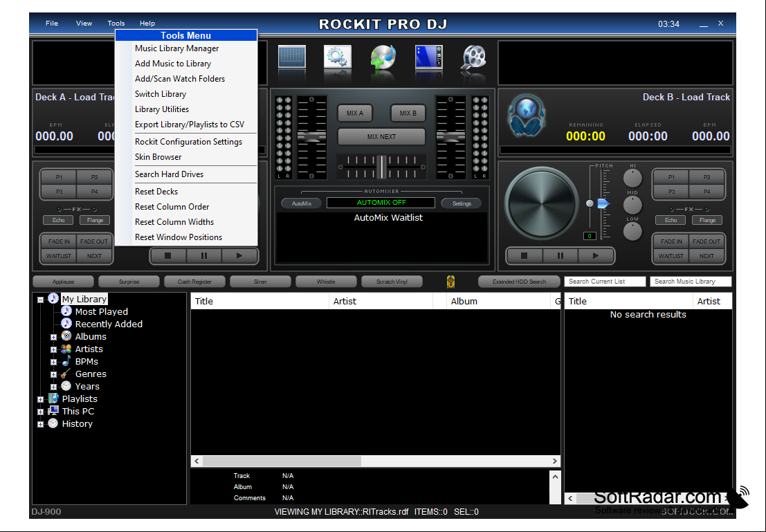
Task: Select the Most Played note icon
Action: tap(66, 311)
